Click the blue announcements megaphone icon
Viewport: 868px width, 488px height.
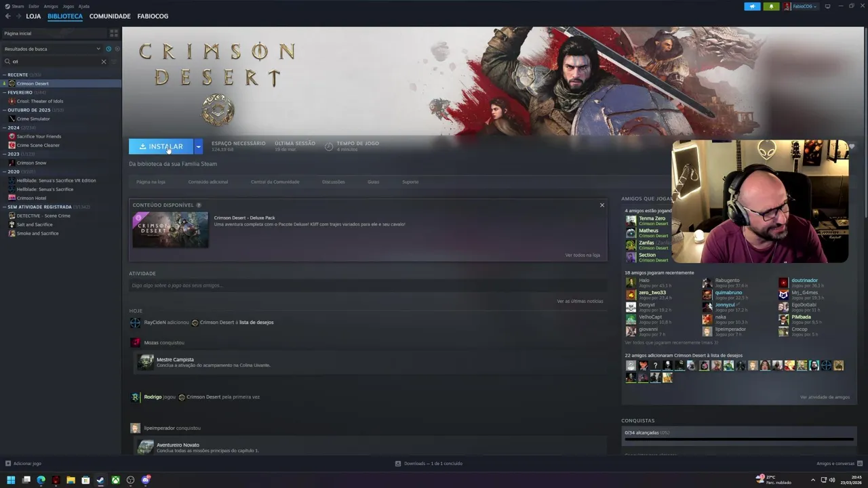(x=752, y=6)
